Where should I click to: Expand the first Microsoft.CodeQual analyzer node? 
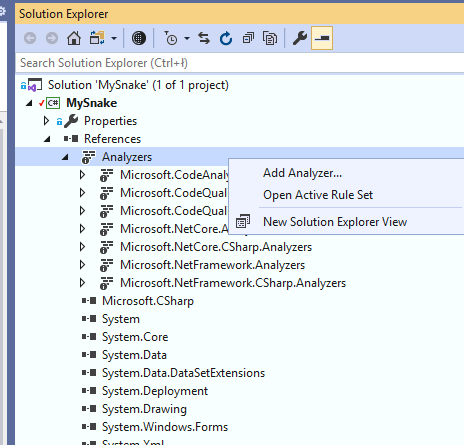pyautogui.click(x=82, y=193)
